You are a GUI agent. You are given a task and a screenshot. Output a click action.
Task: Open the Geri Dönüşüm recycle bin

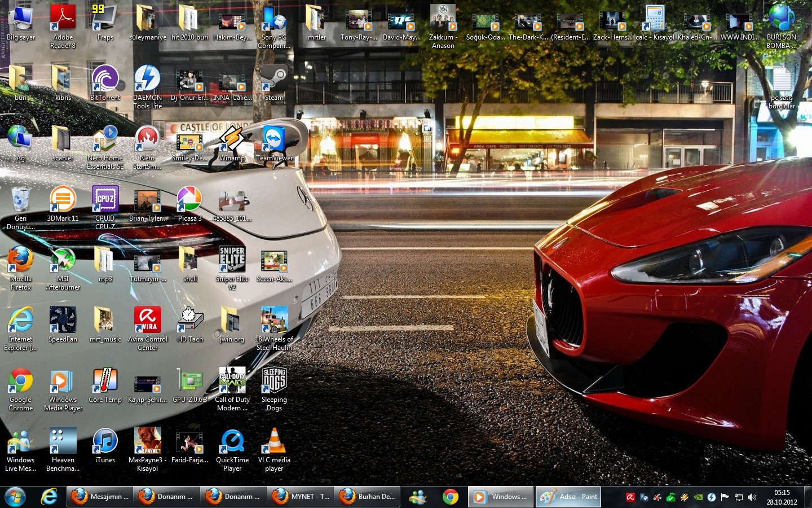pyautogui.click(x=20, y=208)
